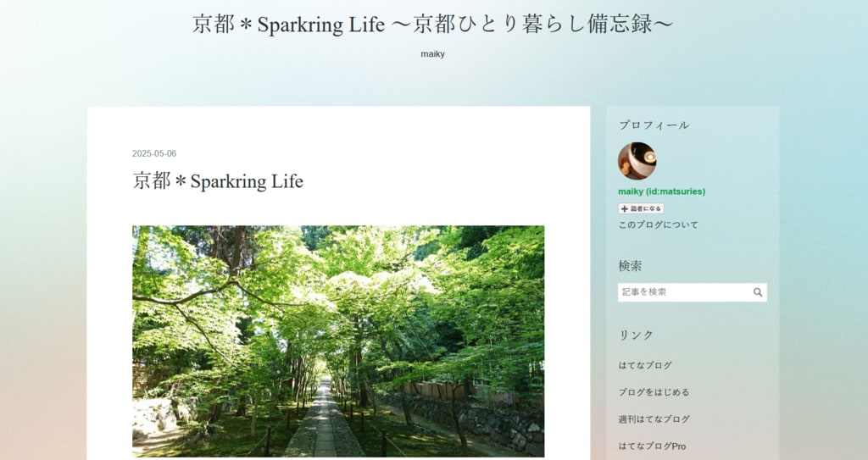868x460 pixels.
Task: Click the プロフィール sidebar heading
Action: point(654,125)
